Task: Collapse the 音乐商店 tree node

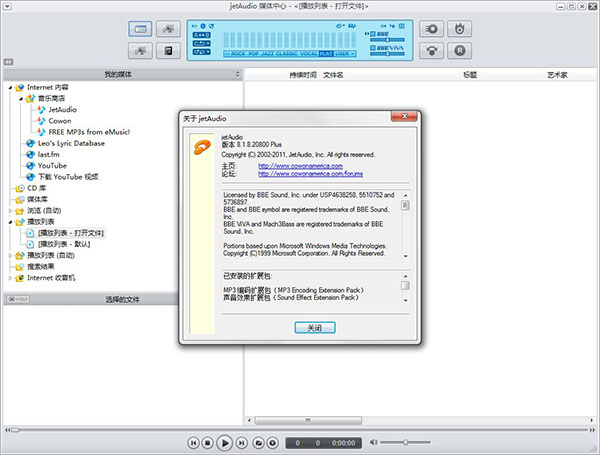Action: click(x=21, y=99)
